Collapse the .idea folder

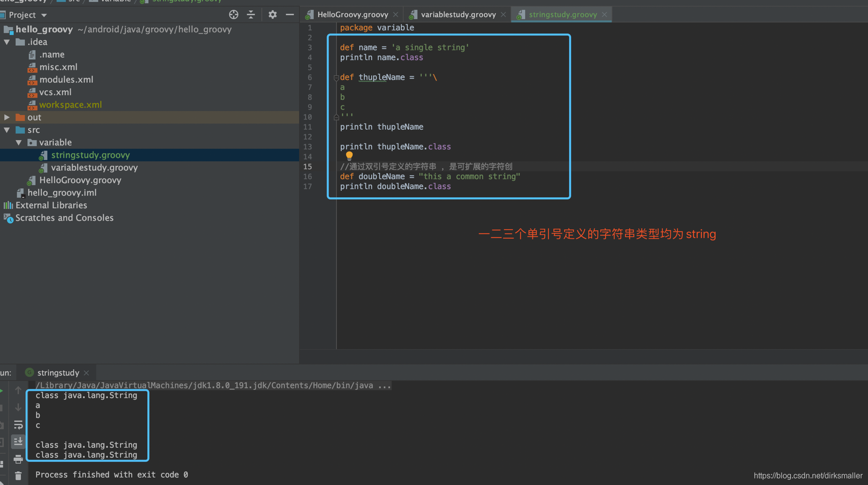(7, 42)
